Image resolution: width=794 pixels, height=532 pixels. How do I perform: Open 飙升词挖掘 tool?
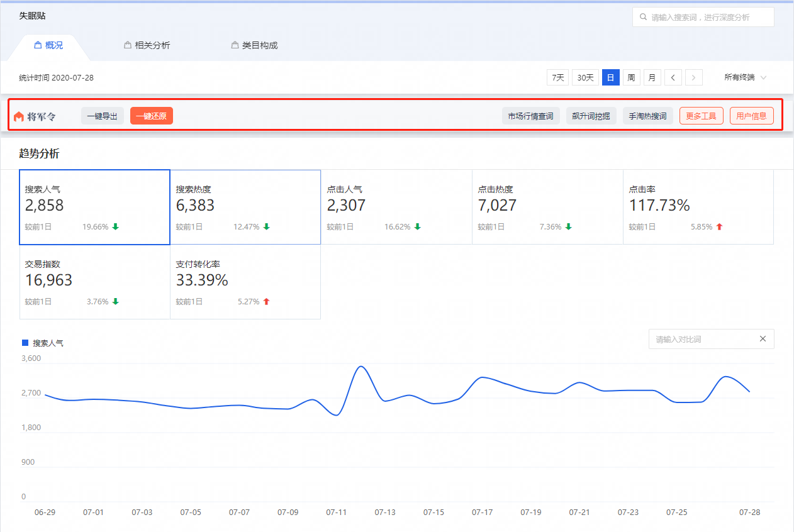pos(591,116)
